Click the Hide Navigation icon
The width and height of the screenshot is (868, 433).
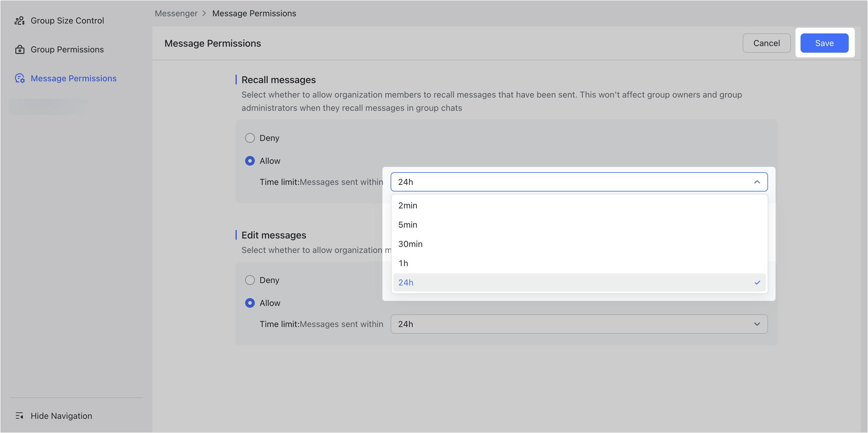(20, 416)
